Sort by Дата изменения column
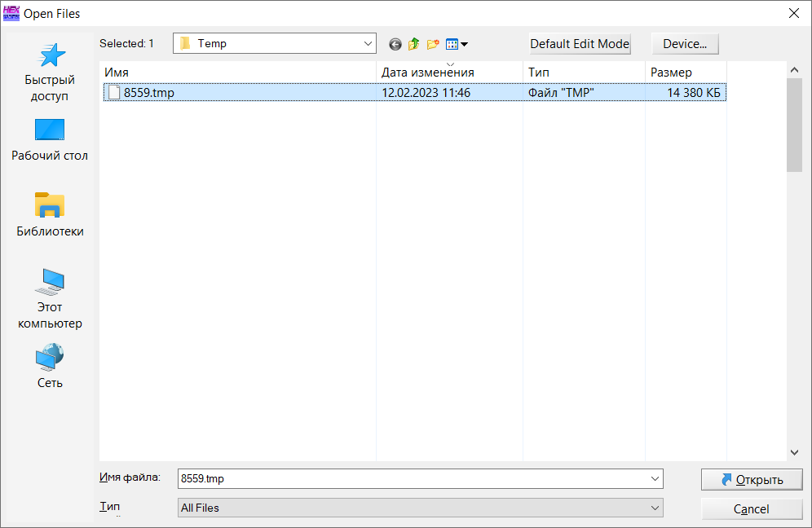Screen dimensions: 812x528 tap(448, 73)
